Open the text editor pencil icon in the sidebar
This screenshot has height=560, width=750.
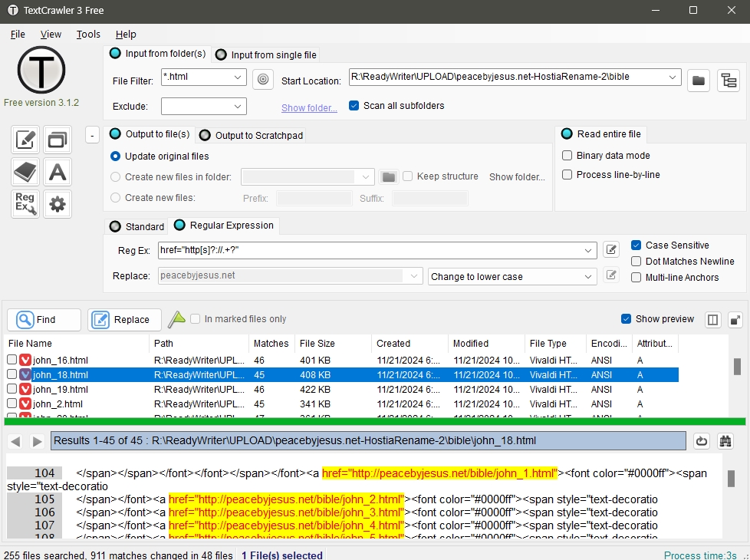[25, 140]
